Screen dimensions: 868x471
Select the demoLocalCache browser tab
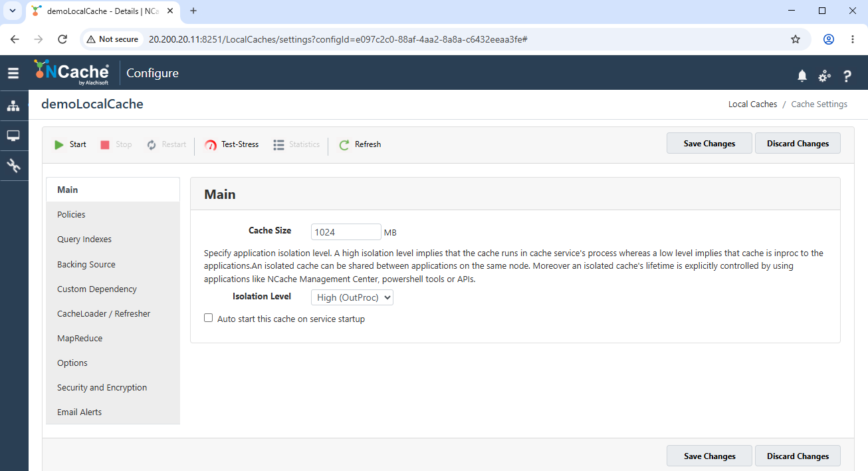[x=103, y=11]
